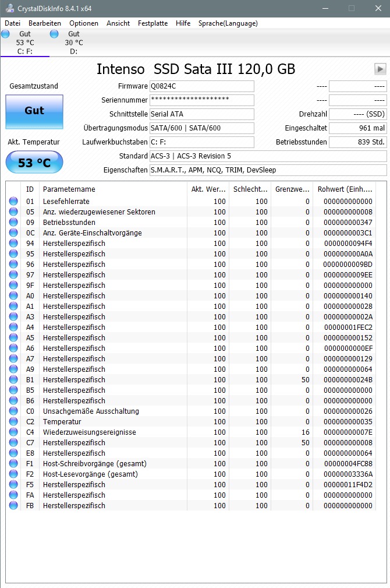Click raw value 00000011F4D2
Screen dimensions: 390x588
coord(348,485)
